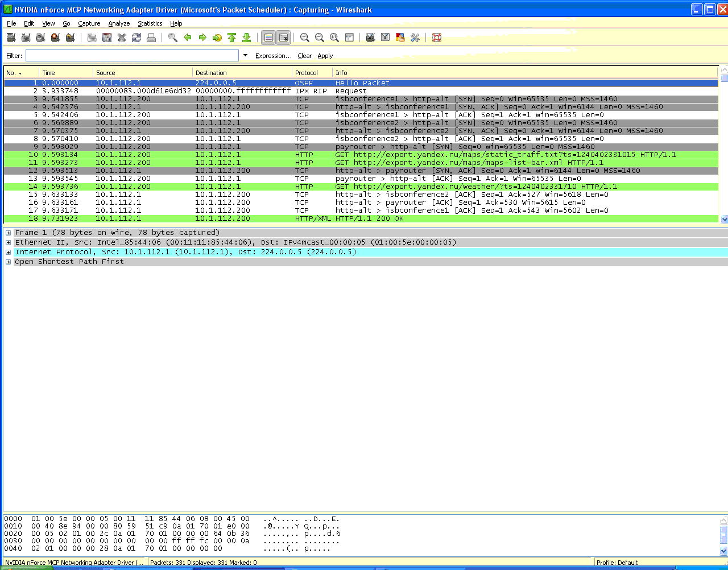The width and height of the screenshot is (728, 570).
Task: Open preferences with the tools icon
Action: click(x=415, y=38)
